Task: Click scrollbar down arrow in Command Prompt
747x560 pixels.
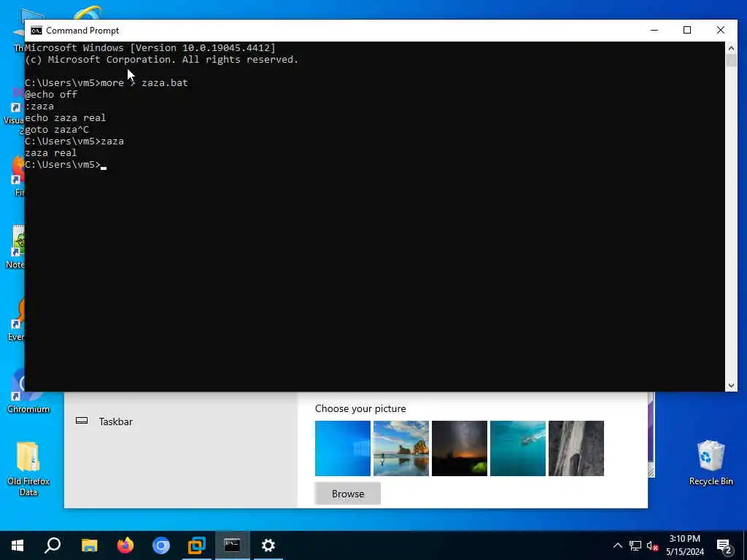Action: pos(731,386)
